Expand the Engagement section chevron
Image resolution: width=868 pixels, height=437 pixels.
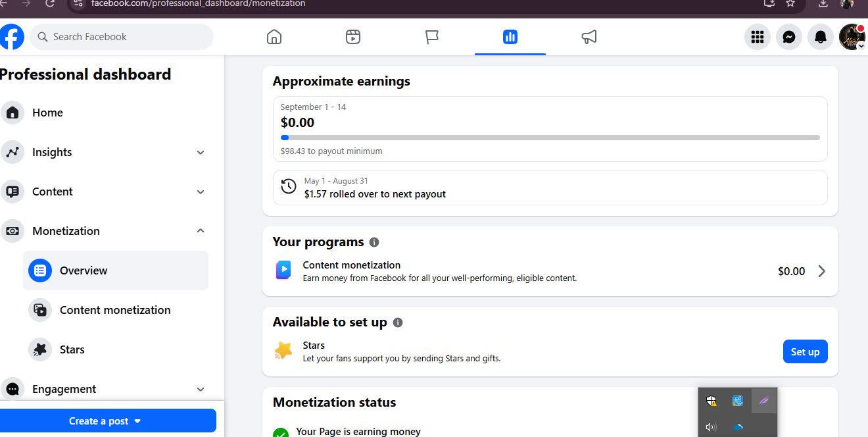click(201, 389)
